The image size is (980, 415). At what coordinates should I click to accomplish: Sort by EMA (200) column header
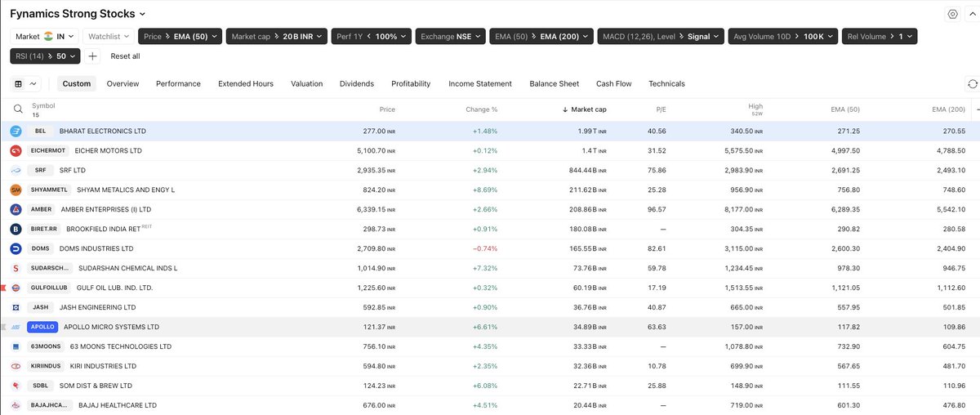(948, 109)
